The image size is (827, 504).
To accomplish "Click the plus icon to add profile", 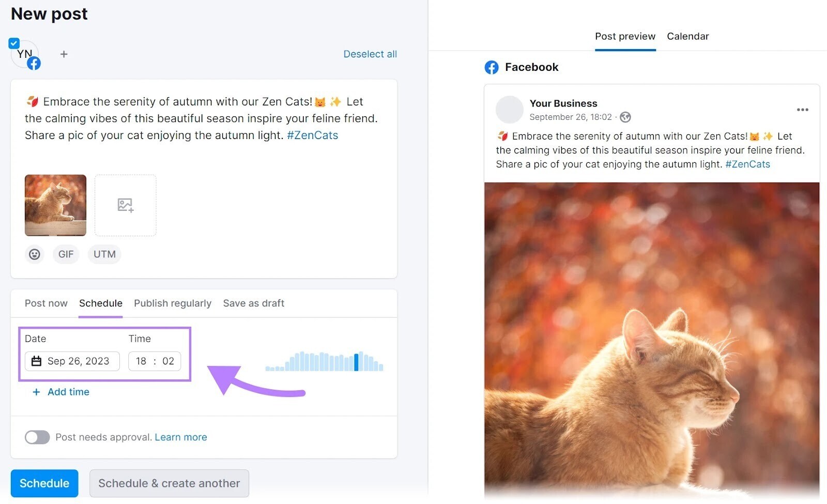I will [x=64, y=54].
